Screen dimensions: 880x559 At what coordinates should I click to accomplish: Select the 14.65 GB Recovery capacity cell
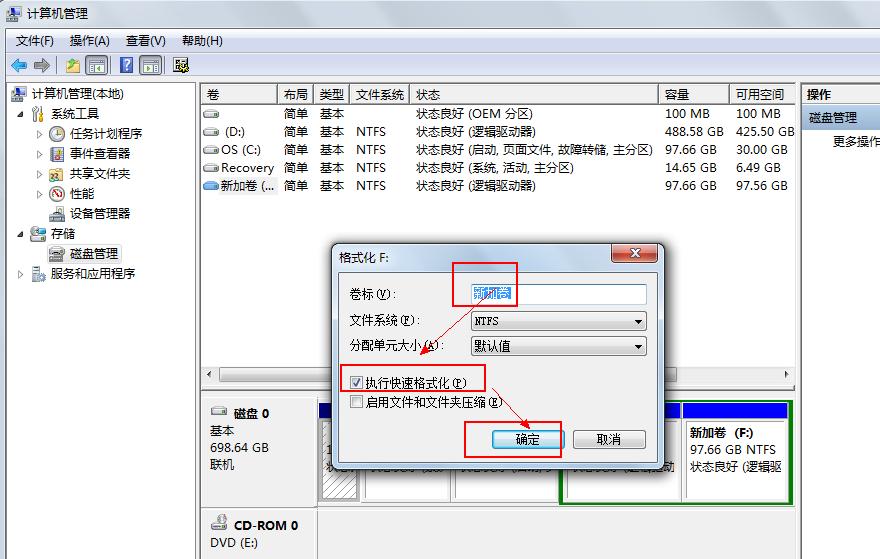click(x=691, y=168)
